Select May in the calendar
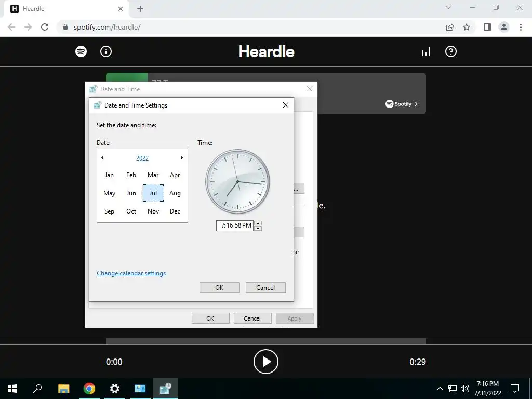Viewport: 532px width, 399px height. pyautogui.click(x=109, y=193)
